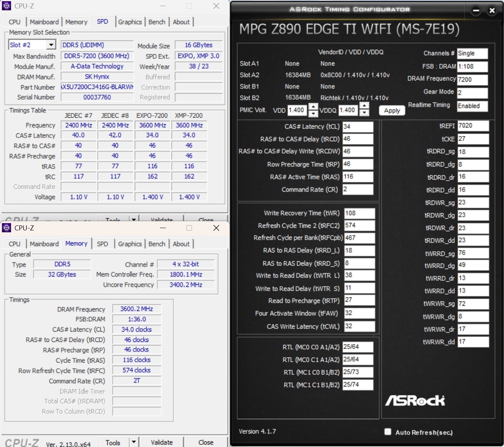504x447 pixels.
Task: Click the CPU-Z icon in the lower window title bar
Action: [x=6, y=228]
